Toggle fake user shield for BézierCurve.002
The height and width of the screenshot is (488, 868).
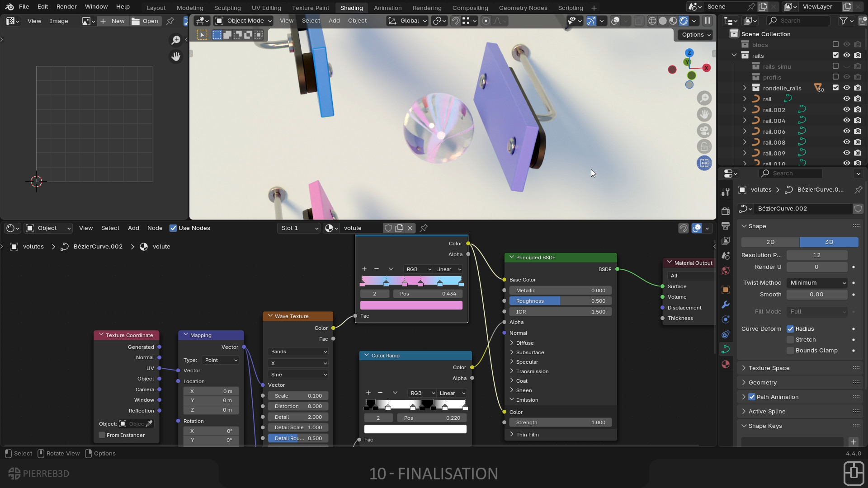(858, 209)
